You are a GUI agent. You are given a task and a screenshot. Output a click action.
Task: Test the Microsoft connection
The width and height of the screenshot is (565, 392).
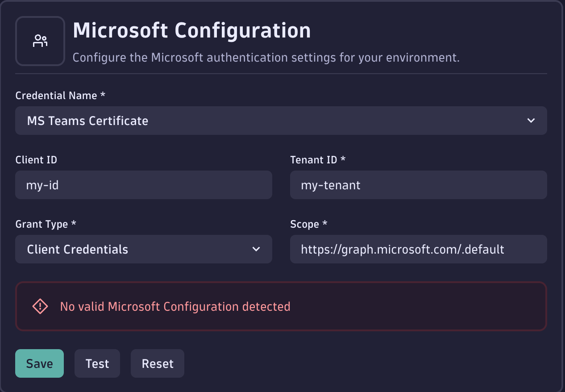coord(97,363)
